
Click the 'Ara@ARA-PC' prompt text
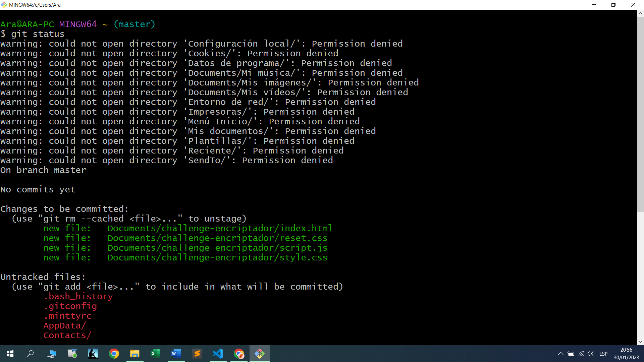[27, 24]
